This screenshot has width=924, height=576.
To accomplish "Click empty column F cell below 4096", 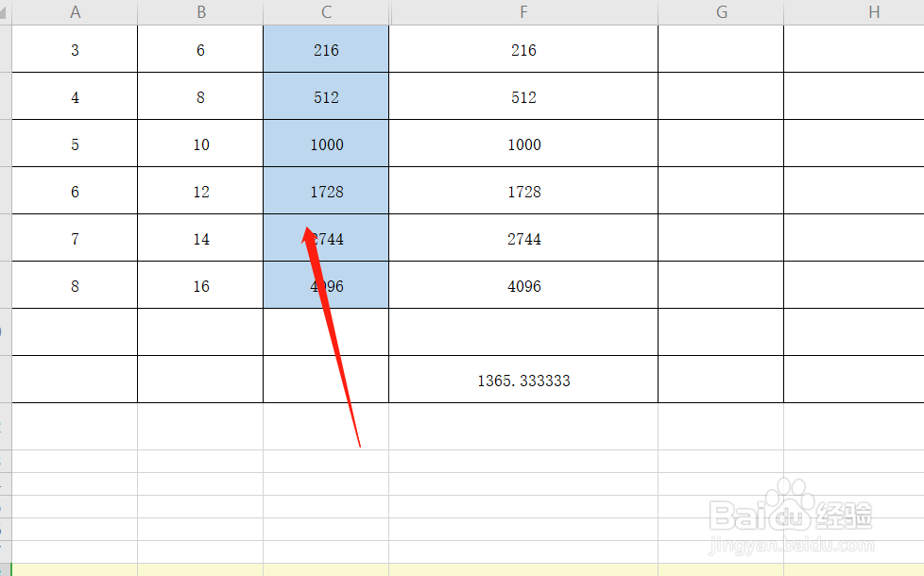I will click(x=523, y=332).
